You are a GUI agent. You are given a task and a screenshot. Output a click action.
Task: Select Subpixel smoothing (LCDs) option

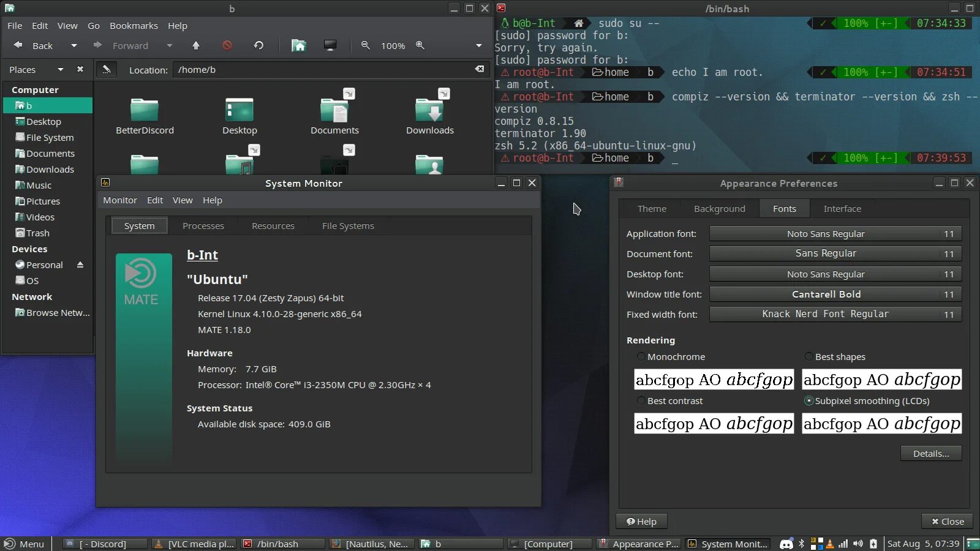coord(867,400)
